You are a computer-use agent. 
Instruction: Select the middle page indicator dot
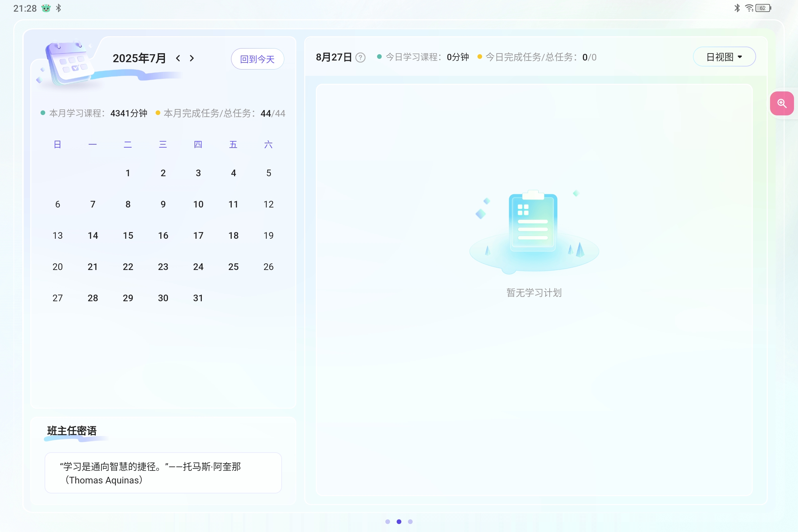pos(399,521)
